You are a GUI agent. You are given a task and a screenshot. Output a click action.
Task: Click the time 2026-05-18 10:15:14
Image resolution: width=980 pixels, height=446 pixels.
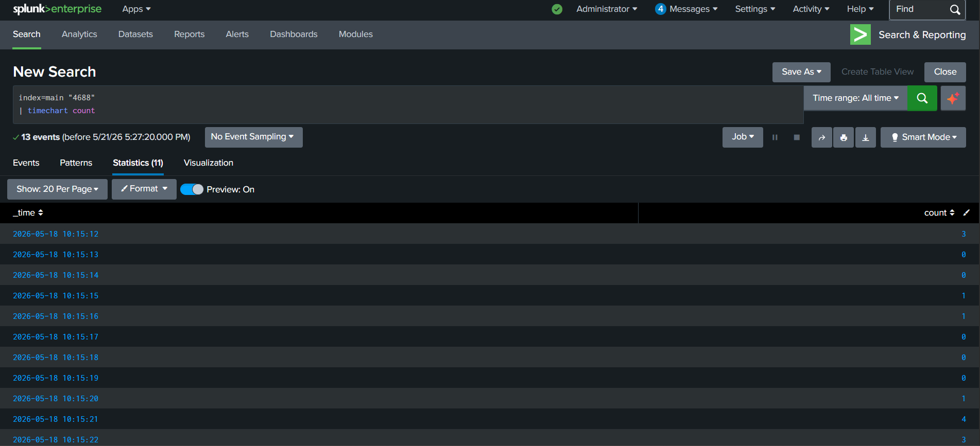click(56, 275)
